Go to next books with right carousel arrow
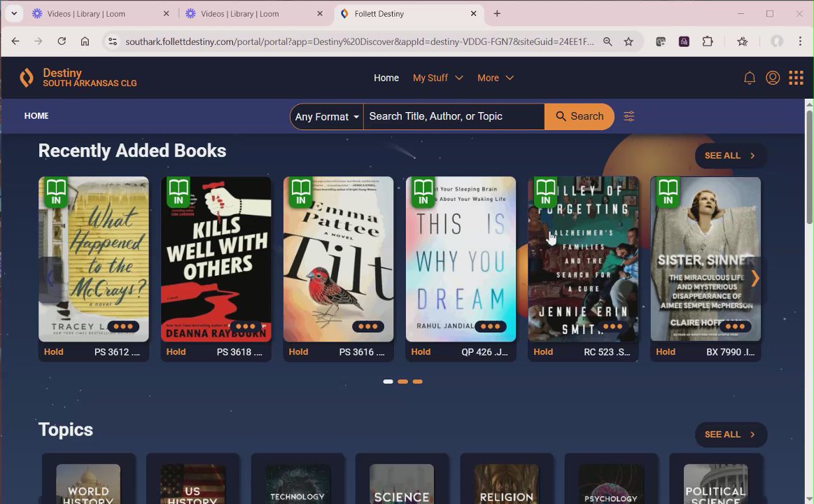Screen dimensions: 814x504 (x=755, y=279)
